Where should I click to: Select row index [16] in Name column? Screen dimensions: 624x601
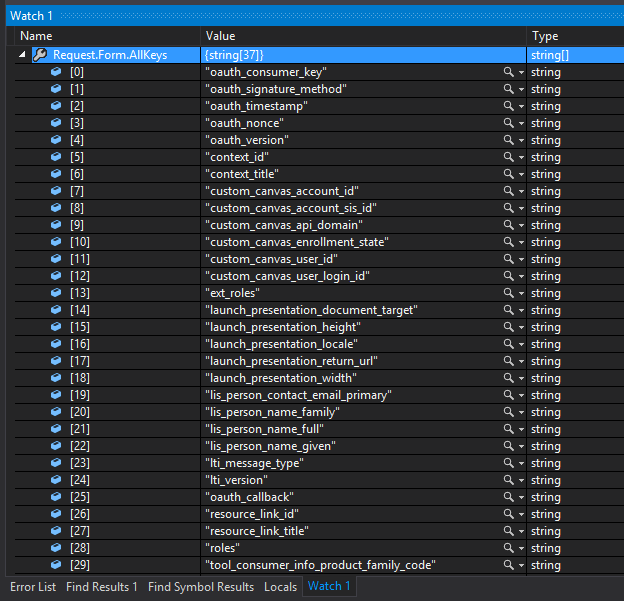80,344
